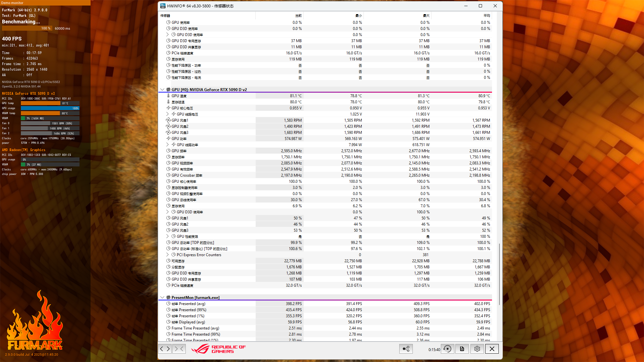Collapse the PresentMon furmark.exe group
This screenshot has height=362, width=644.
point(162,298)
